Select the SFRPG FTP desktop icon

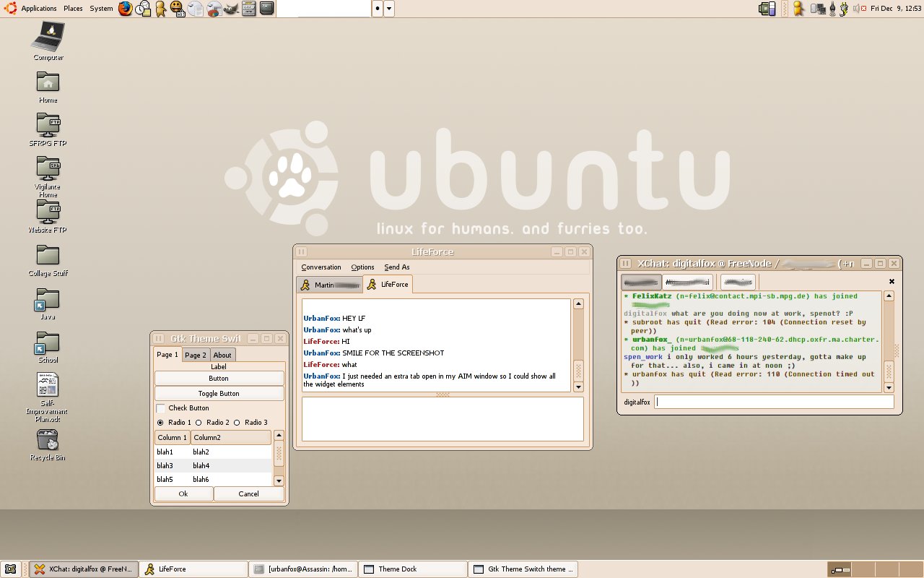[48, 130]
